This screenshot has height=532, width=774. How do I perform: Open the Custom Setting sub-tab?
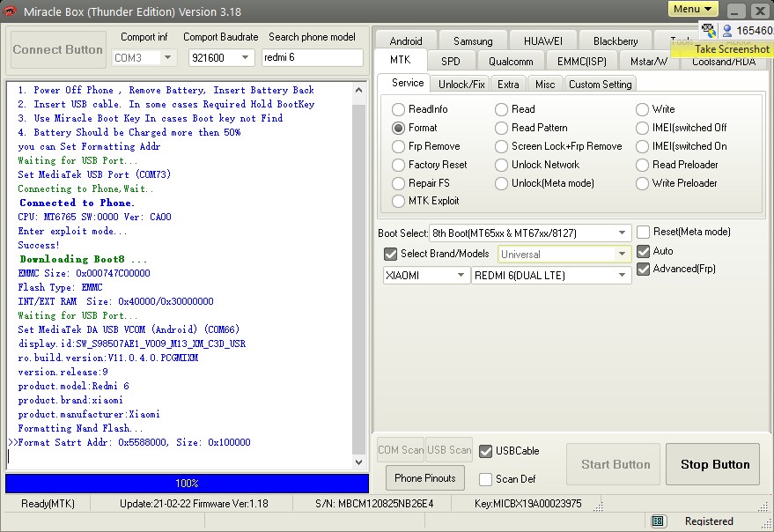coord(601,84)
